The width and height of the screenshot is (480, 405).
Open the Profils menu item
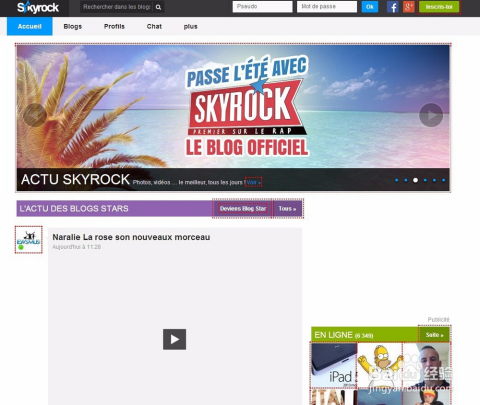pyautogui.click(x=114, y=26)
